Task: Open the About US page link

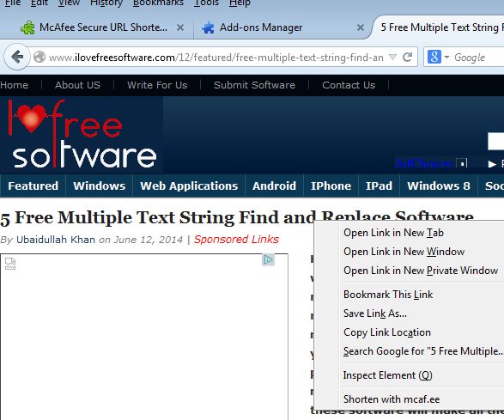Action: click(77, 85)
